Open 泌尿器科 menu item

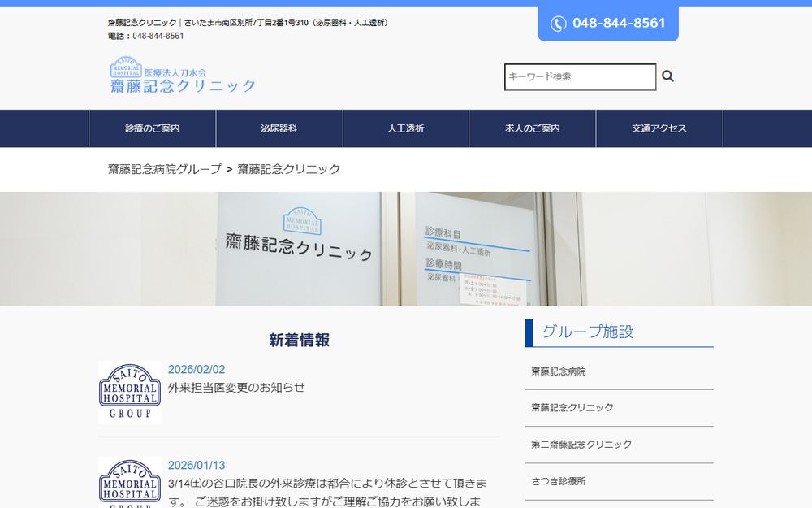click(x=279, y=128)
